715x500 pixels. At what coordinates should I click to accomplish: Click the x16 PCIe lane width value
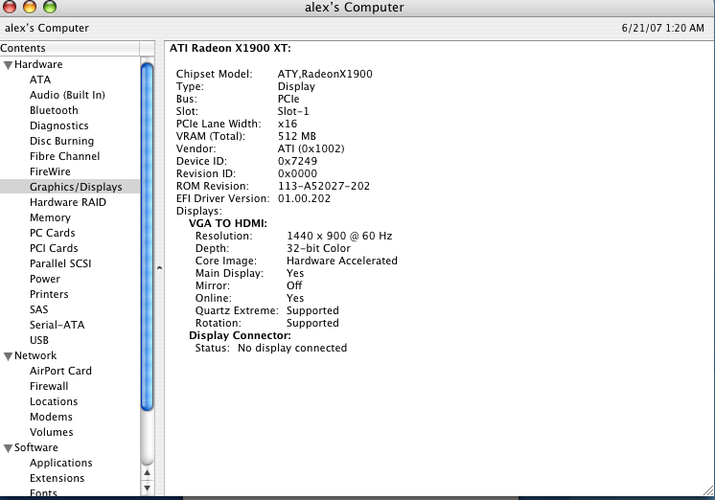[x=287, y=124]
